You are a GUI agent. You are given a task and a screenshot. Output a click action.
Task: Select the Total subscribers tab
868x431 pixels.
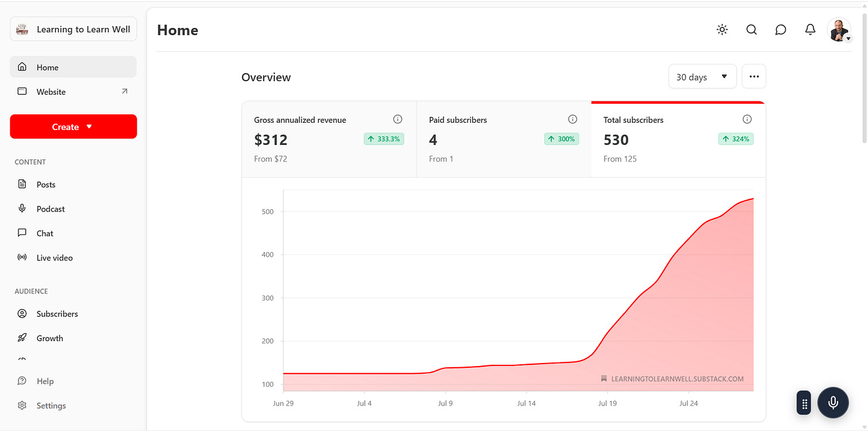[678, 139]
